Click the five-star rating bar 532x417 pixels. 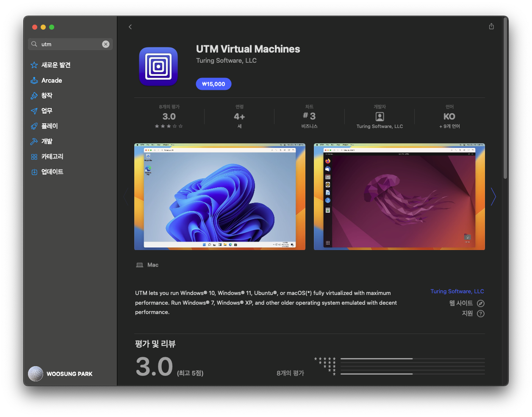[413, 359]
